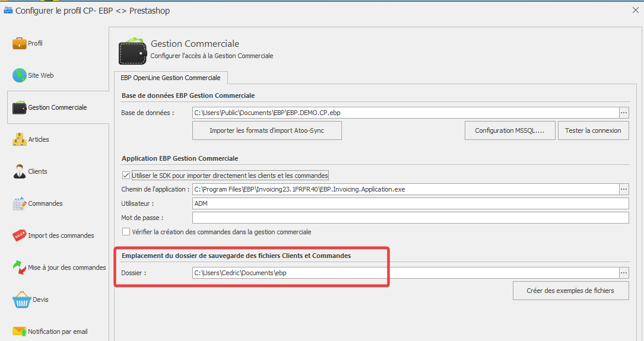Edit the Utilisateur field containing ADM

coord(410,203)
